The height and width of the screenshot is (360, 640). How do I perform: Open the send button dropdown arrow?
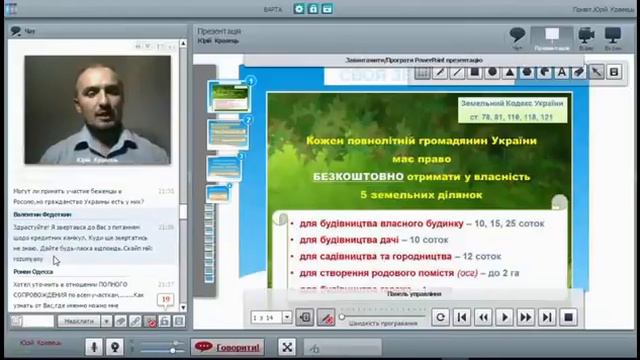click(106, 322)
